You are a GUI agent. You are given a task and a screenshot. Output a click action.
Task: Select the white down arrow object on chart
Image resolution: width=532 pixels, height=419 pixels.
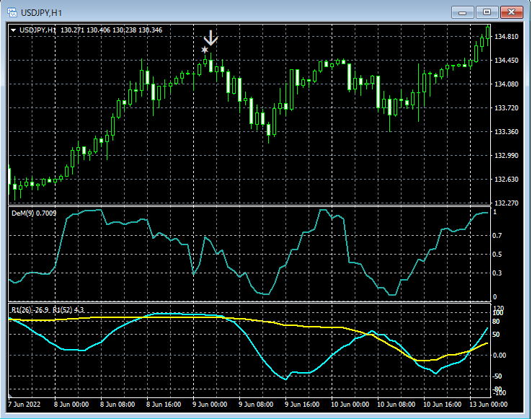[210, 38]
